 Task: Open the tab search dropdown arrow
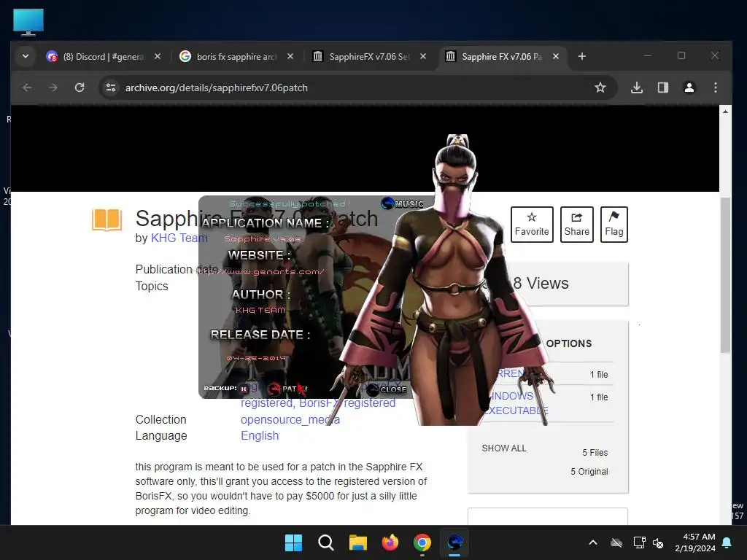26,56
